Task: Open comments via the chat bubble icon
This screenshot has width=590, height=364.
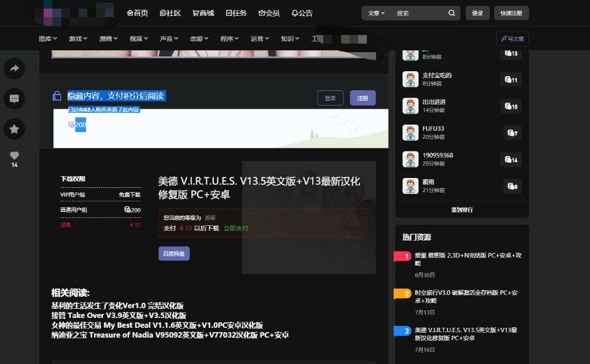Action: point(14,98)
